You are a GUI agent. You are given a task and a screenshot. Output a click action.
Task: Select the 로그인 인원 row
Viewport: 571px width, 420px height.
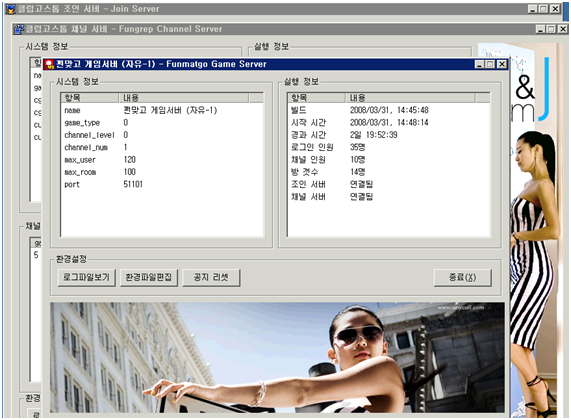coord(389,148)
